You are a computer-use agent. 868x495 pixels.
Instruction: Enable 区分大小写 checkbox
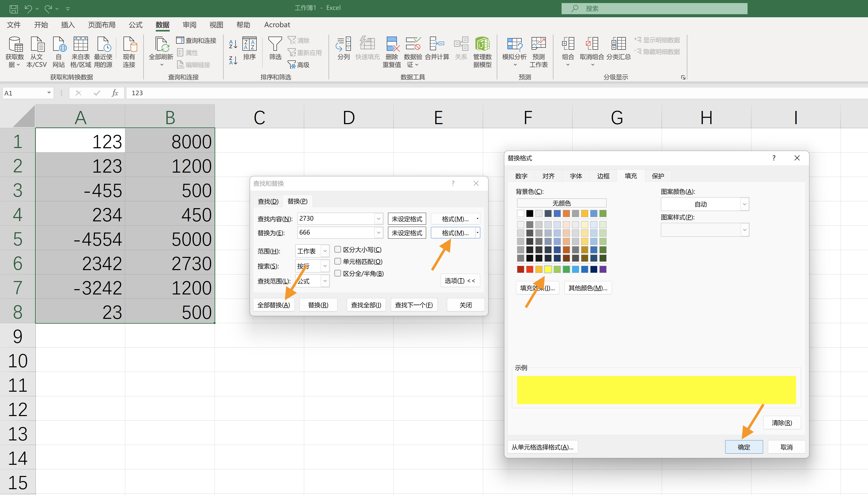point(337,249)
